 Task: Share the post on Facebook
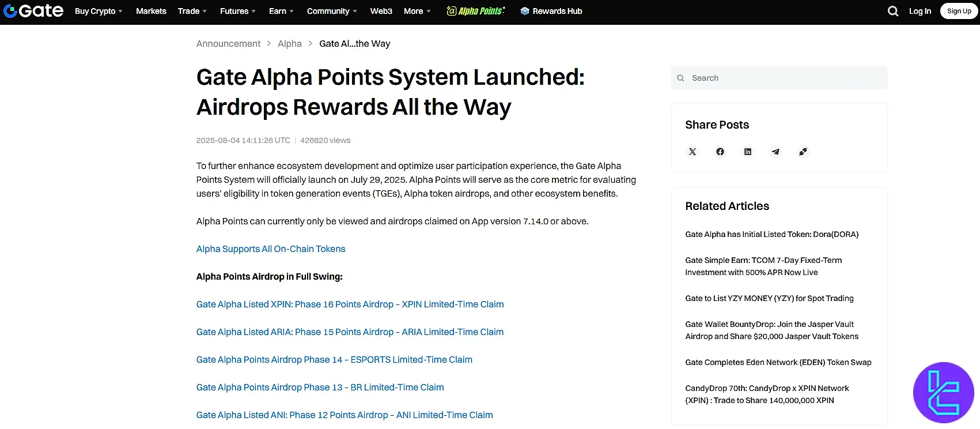720,152
